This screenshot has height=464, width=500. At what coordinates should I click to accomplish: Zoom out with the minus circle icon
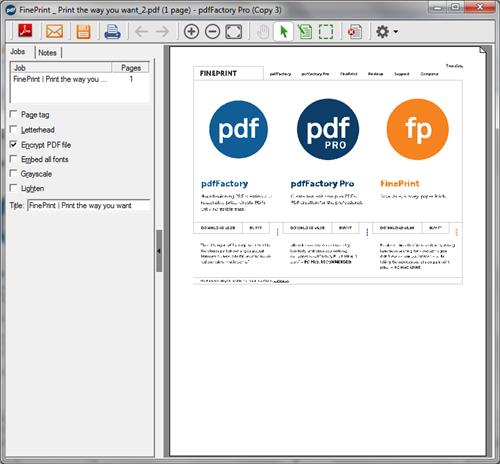click(212, 32)
